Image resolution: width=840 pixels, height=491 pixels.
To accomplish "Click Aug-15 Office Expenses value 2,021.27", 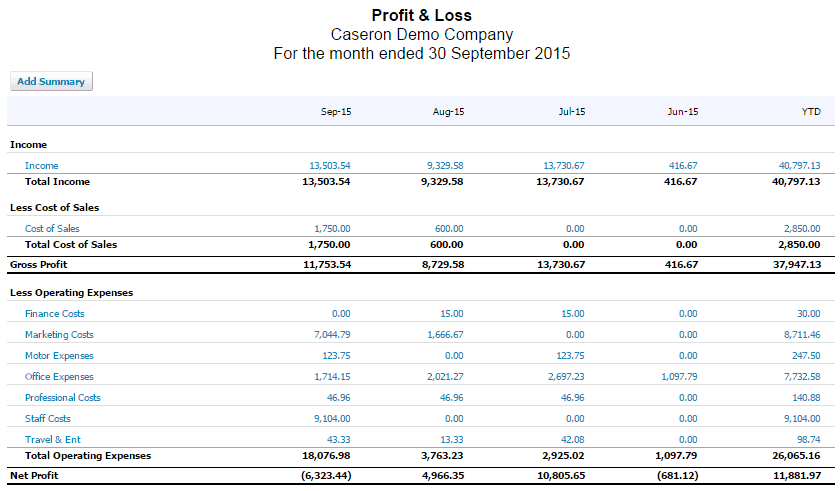I will (445, 376).
